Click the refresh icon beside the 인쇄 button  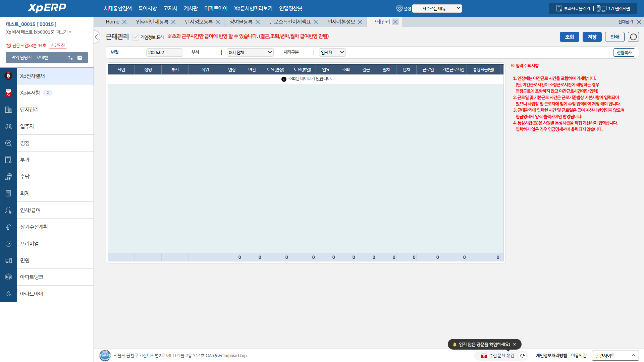[633, 37]
